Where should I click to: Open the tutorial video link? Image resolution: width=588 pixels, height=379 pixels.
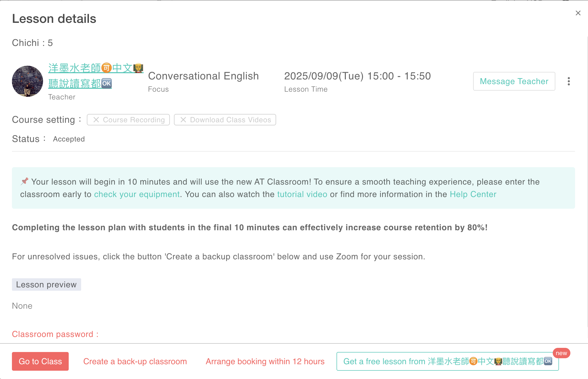(x=302, y=194)
